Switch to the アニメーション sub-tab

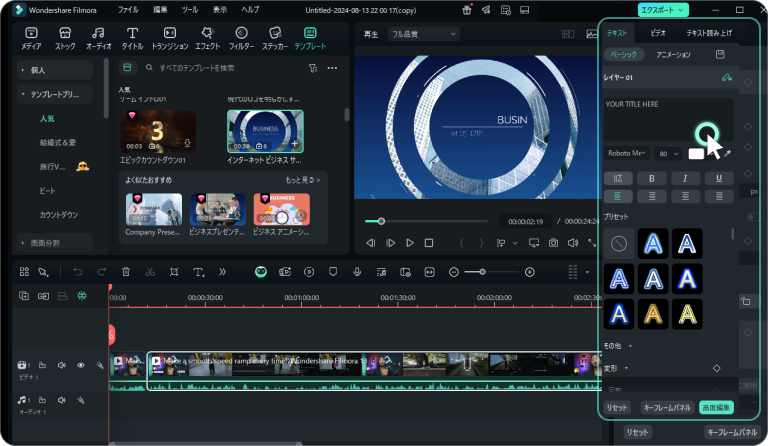point(673,54)
